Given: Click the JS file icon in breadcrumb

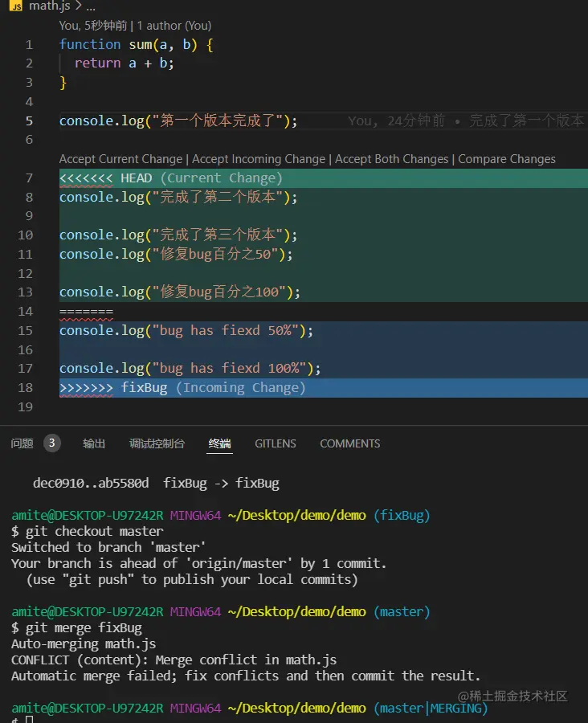Looking at the screenshot, I should 16,6.
